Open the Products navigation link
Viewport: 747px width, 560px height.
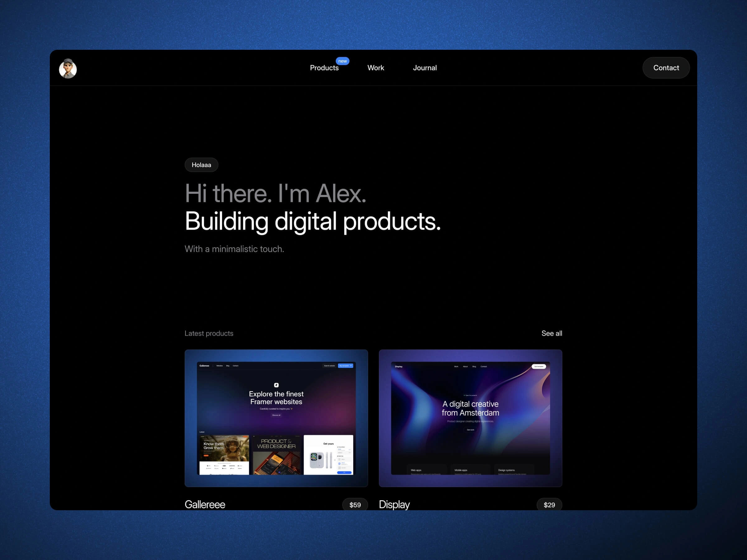[x=324, y=68]
